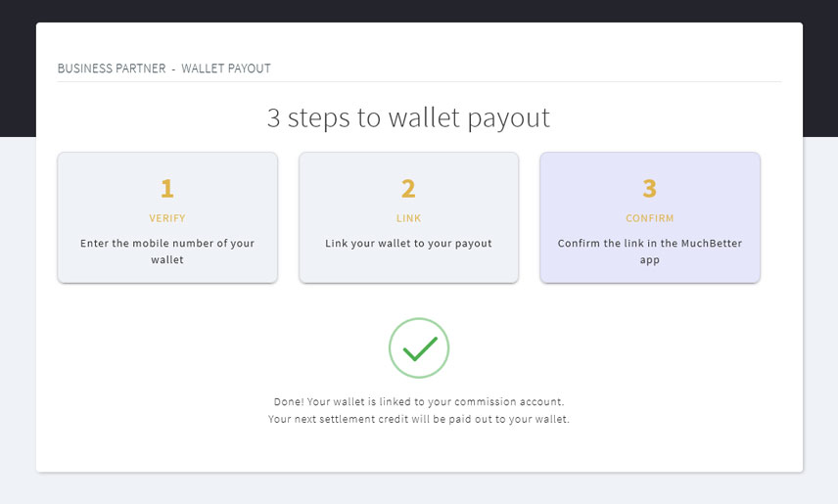Select the CONFIRM step label
Viewport: 838px width, 504px height.
click(650, 218)
